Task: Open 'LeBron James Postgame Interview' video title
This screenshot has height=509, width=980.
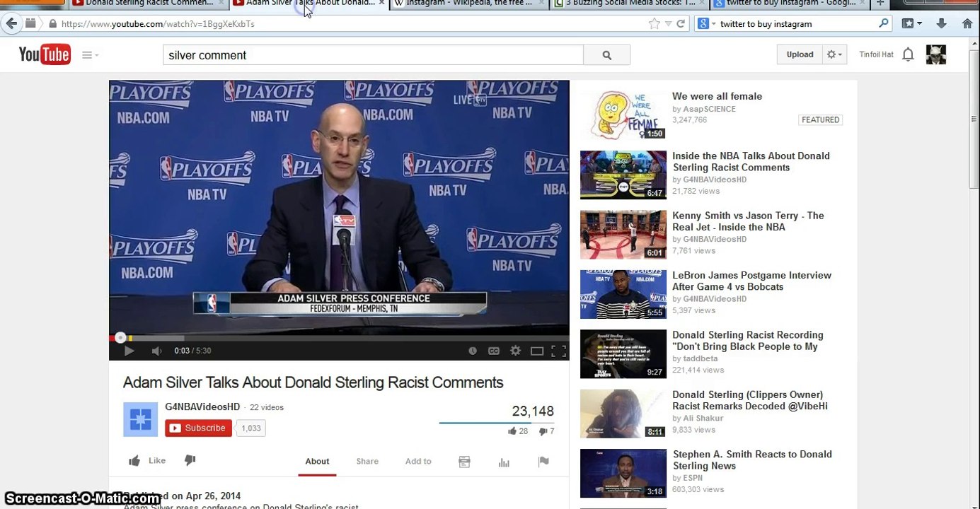Action: pyautogui.click(x=751, y=281)
